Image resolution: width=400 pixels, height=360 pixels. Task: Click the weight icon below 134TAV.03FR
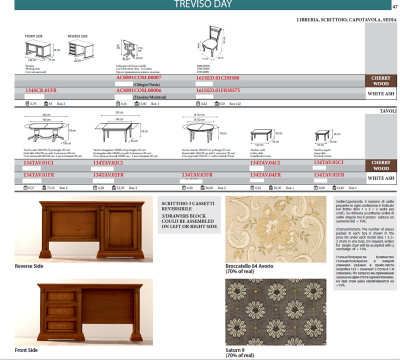click(x=203, y=188)
